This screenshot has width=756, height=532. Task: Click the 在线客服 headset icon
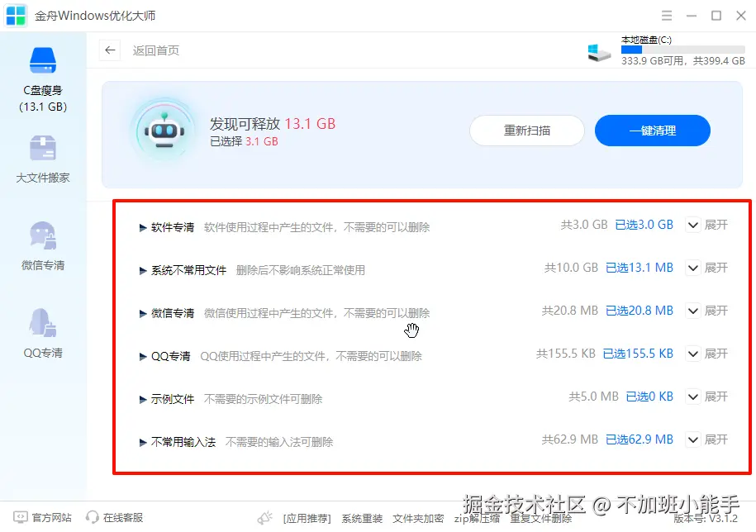coord(92,517)
